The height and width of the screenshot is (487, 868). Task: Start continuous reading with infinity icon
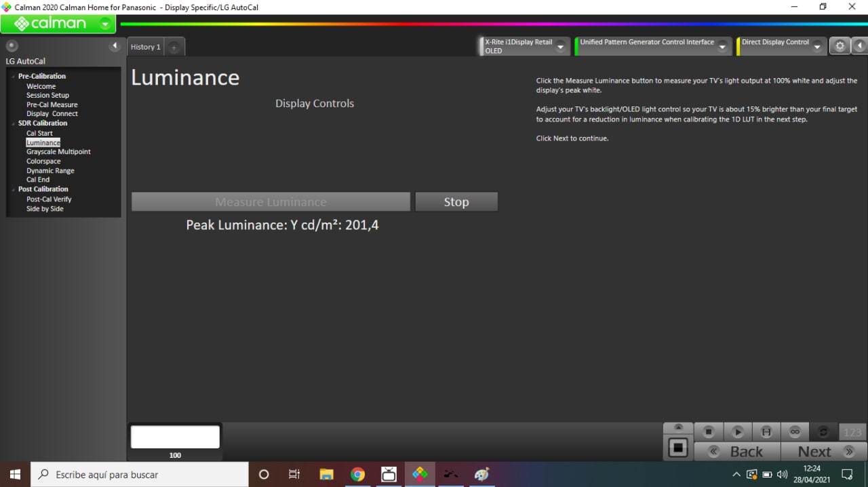coord(795,431)
